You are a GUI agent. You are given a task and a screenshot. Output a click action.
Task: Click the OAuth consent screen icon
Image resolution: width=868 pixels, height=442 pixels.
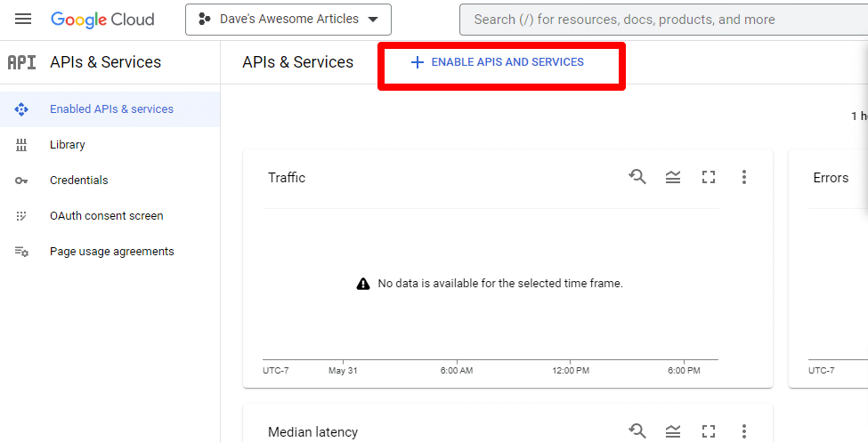pos(21,216)
